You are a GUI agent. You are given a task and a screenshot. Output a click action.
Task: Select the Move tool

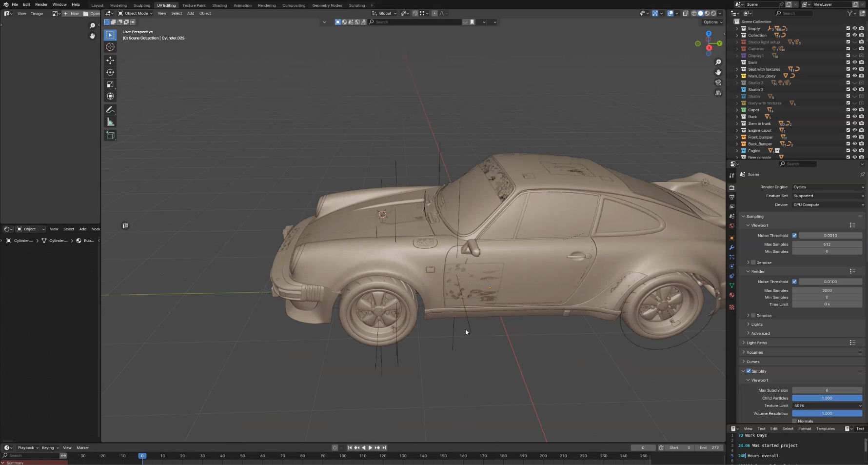click(x=110, y=60)
